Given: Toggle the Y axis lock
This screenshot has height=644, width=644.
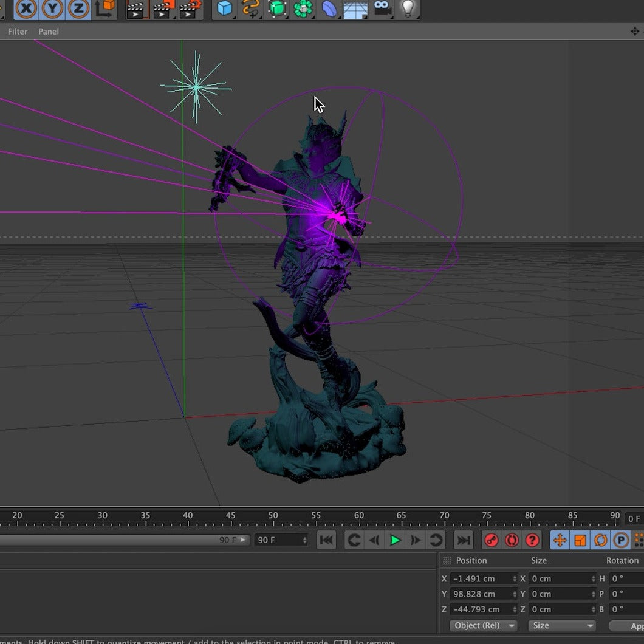Looking at the screenshot, I should point(52,9).
